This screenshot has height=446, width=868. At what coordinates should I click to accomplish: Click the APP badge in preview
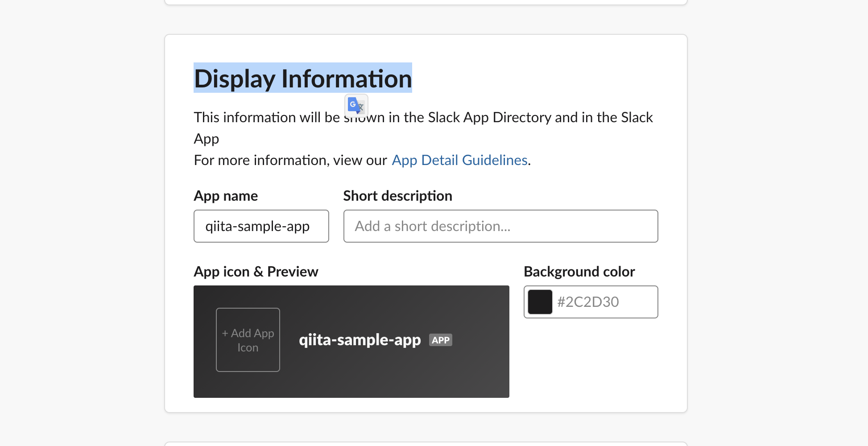tap(440, 340)
